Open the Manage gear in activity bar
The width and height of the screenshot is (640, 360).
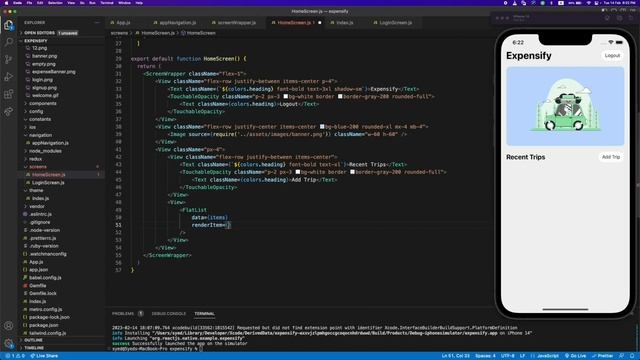[x=9, y=343]
